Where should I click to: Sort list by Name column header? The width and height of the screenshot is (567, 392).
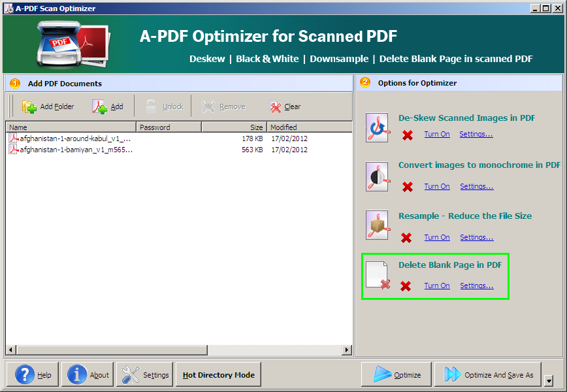[71, 127]
